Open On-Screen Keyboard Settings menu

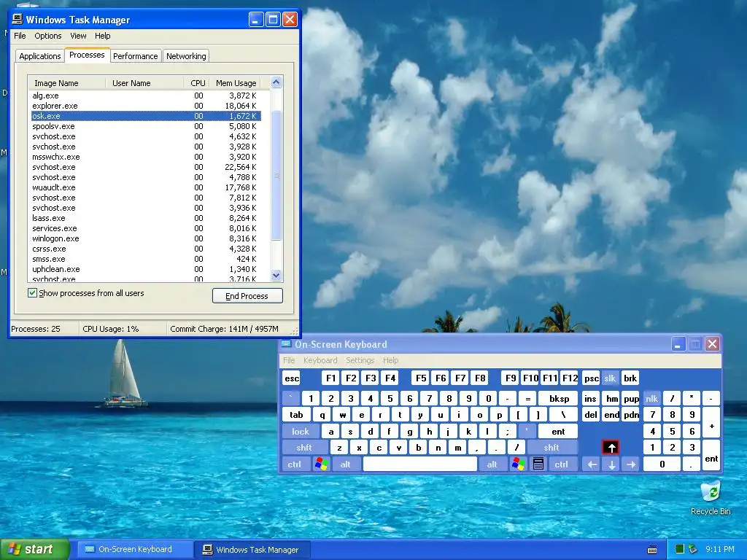pyautogui.click(x=360, y=360)
